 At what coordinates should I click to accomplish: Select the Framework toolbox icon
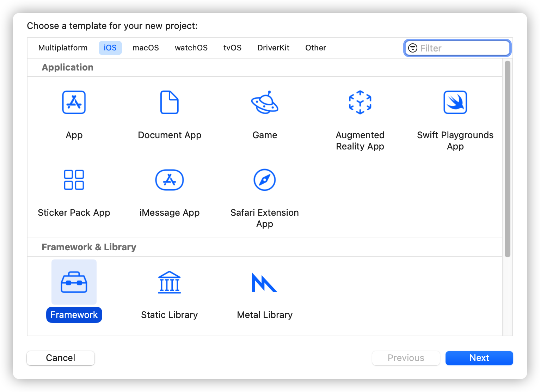coord(74,282)
